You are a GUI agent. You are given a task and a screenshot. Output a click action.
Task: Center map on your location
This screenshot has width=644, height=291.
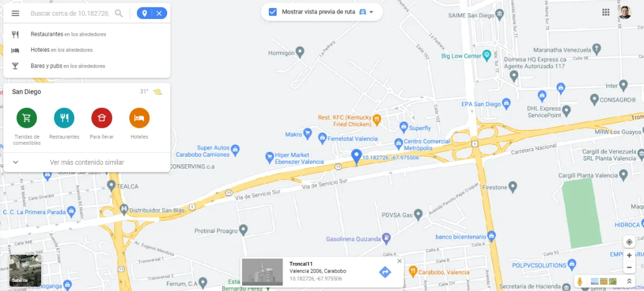(629, 242)
